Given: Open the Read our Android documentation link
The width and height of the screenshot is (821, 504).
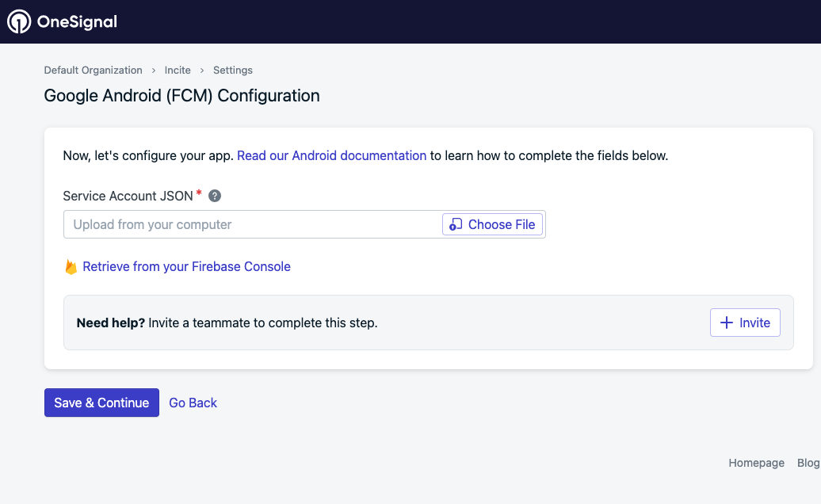Looking at the screenshot, I should click(331, 156).
